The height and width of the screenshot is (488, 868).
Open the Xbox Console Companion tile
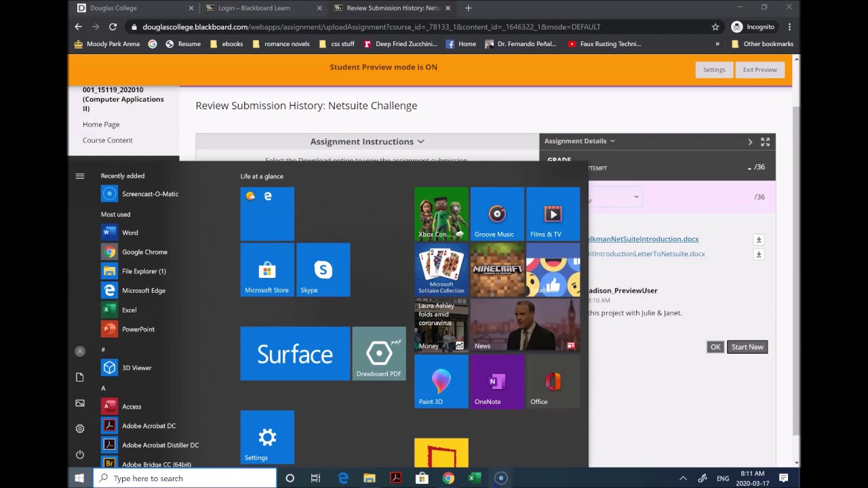point(441,214)
